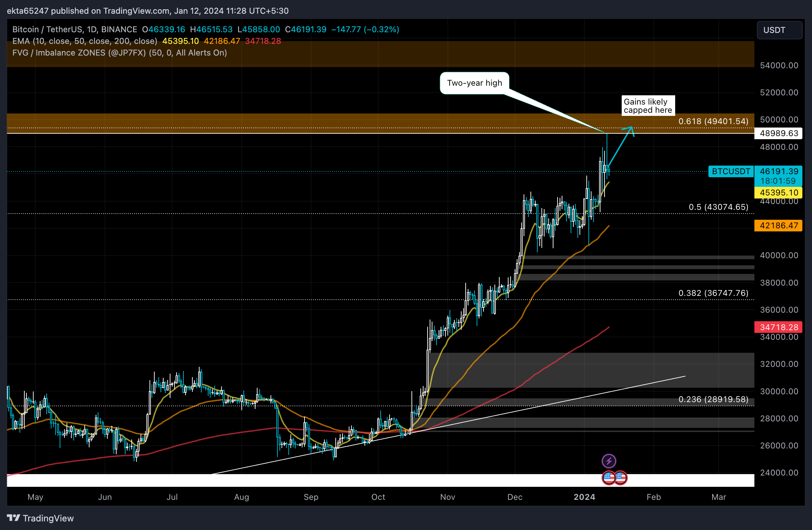The width and height of the screenshot is (812, 530).
Task: Open the USDT currency selector
Action: click(x=779, y=30)
